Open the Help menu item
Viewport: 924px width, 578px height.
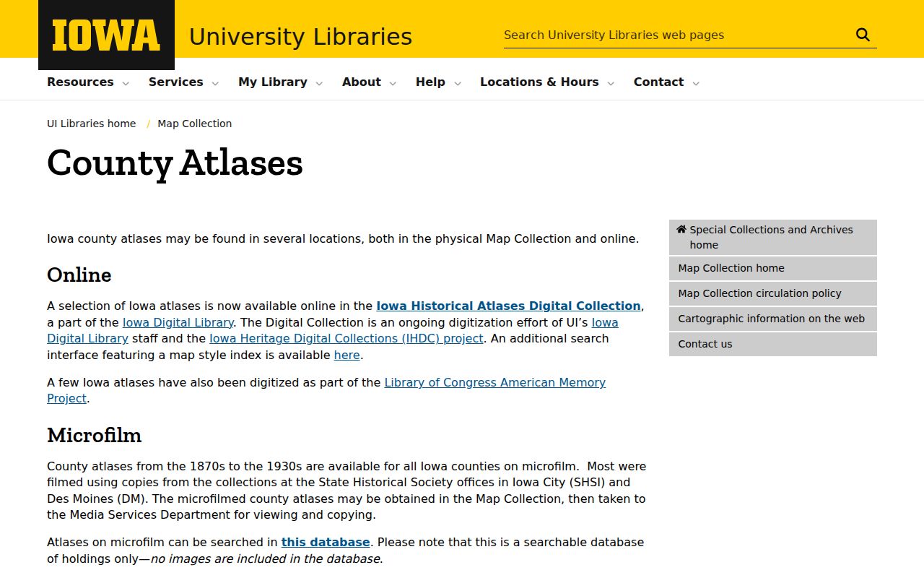coord(430,82)
